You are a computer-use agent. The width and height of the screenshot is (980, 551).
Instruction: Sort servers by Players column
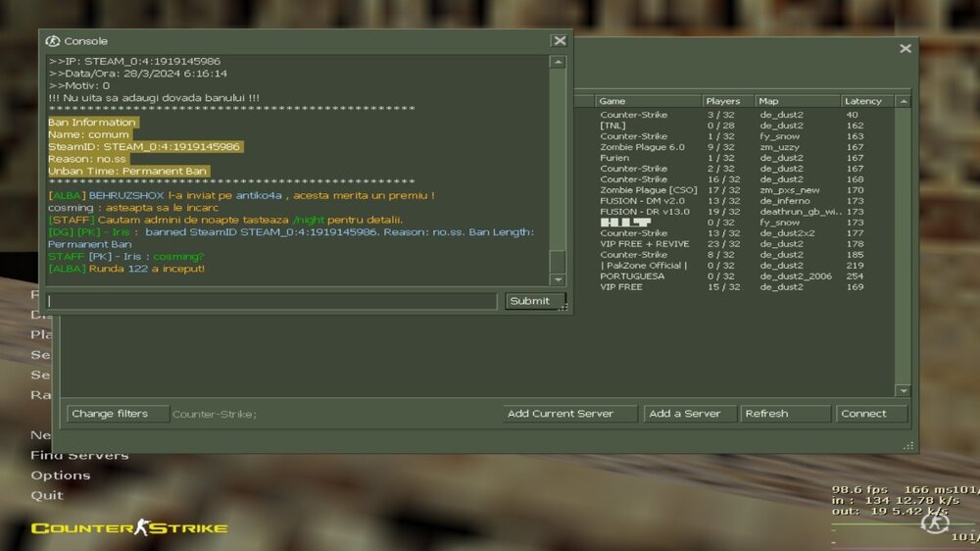click(726, 101)
